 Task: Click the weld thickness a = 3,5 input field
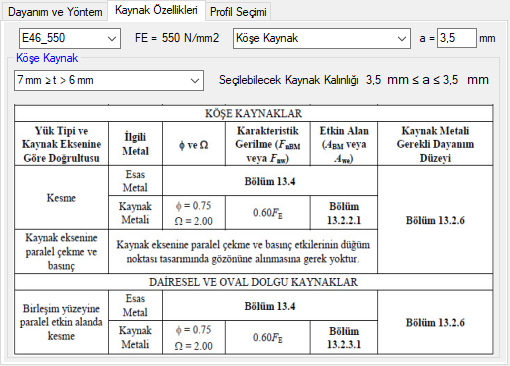pyautogui.click(x=457, y=38)
